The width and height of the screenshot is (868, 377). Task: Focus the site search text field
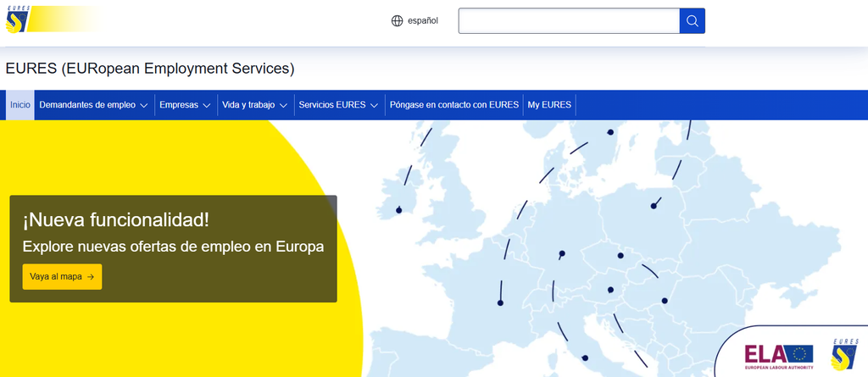tap(569, 21)
